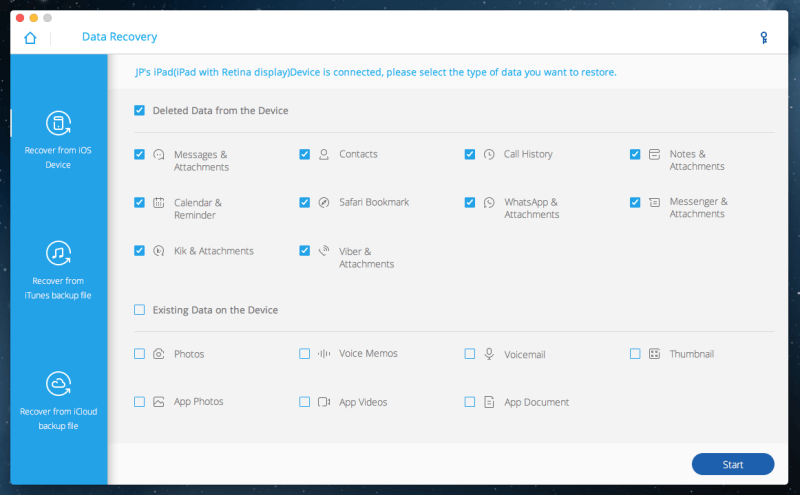Click the Safari Bookmark compass icon
The height and width of the screenshot is (495, 800).
[x=324, y=203]
